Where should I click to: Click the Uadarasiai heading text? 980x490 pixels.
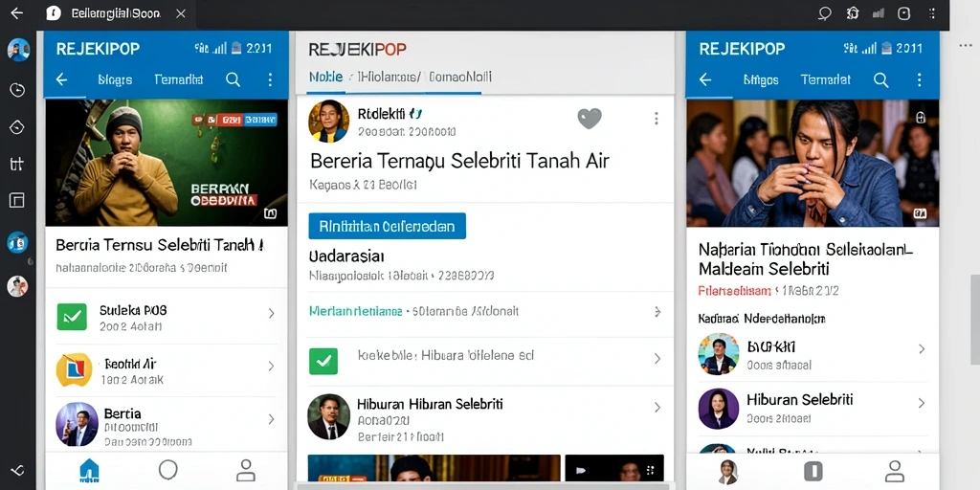point(346,256)
